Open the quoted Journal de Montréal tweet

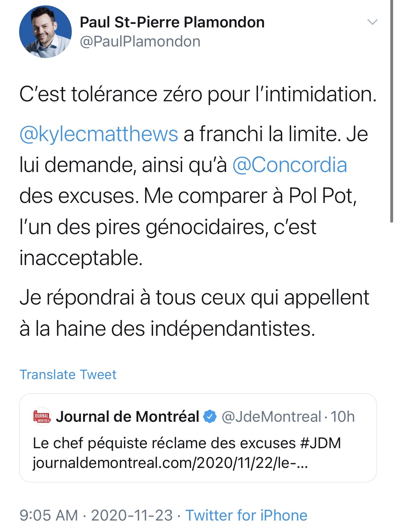click(x=198, y=438)
